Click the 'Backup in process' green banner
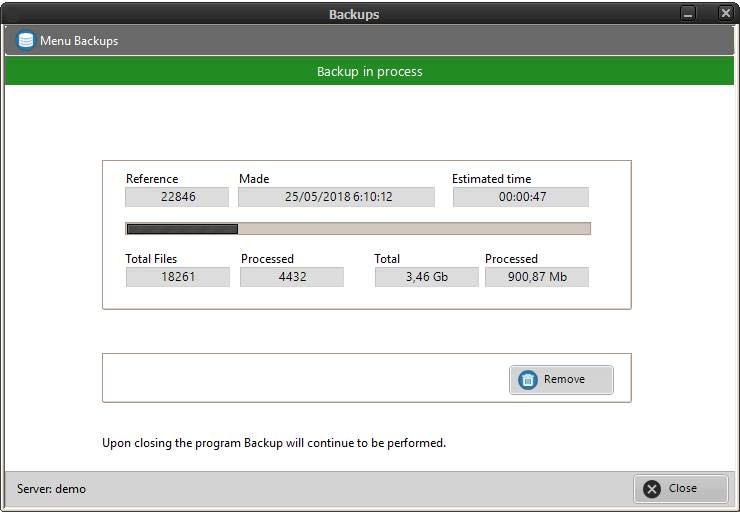 point(370,71)
